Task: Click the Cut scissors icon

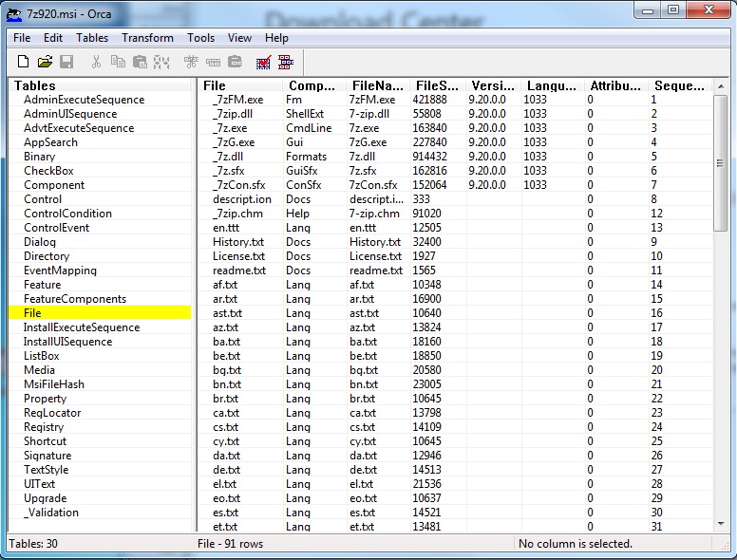Action: [x=96, y=62]
